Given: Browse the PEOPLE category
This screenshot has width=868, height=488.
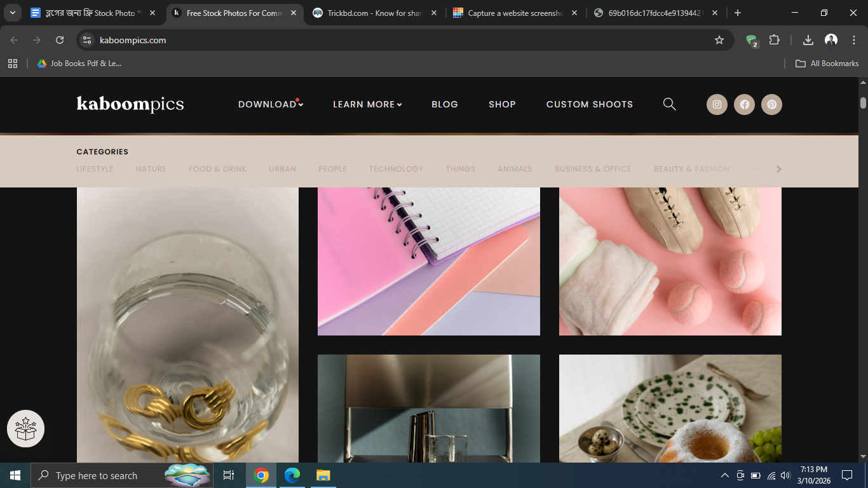Looking at the screenshot, I should click(332, 169).
